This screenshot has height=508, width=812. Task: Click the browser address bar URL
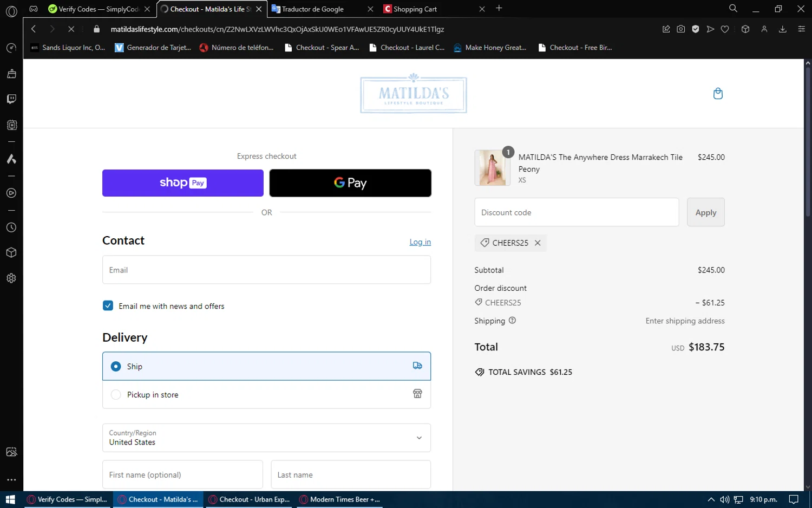277,29
